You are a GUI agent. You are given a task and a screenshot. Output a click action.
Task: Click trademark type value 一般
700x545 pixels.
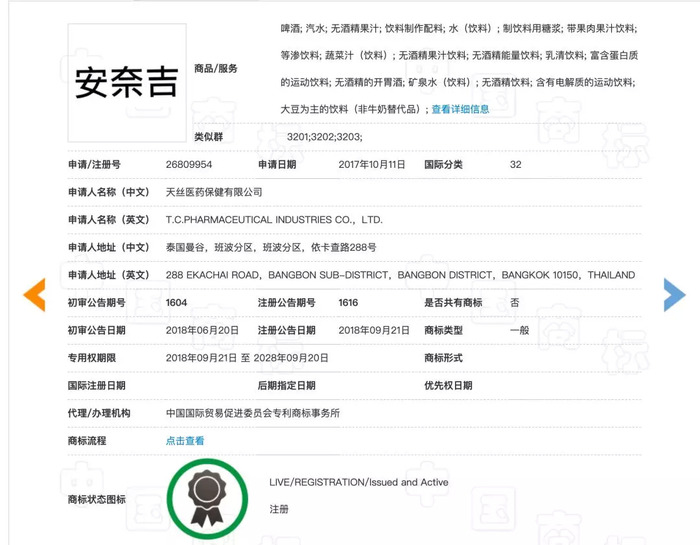(520, 330)
